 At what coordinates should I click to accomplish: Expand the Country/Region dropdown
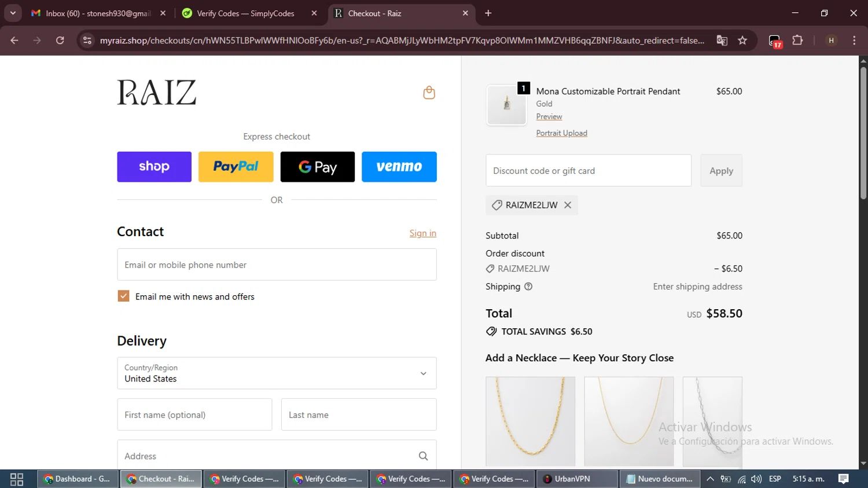point(277,373)
